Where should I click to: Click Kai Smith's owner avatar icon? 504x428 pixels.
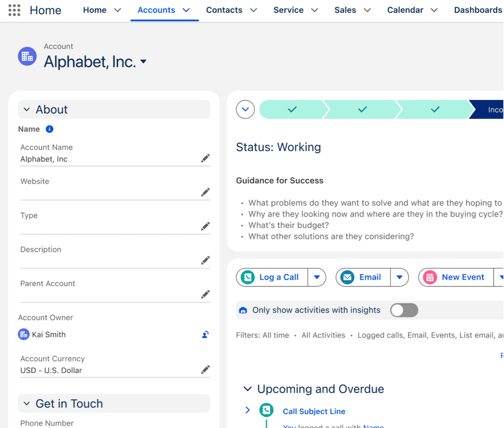pos(24,334)
